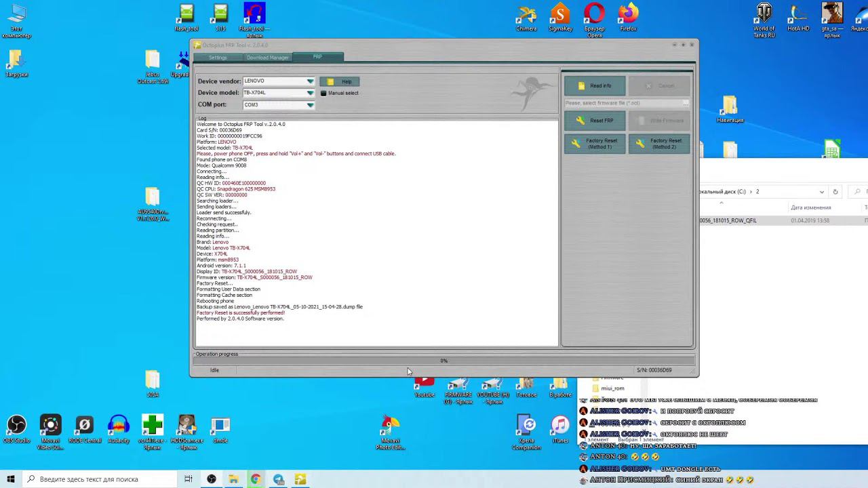Screen dimensions: 868x488
Task: Select the AU5940 driver folder desktop icon
Action: [153, 205]
